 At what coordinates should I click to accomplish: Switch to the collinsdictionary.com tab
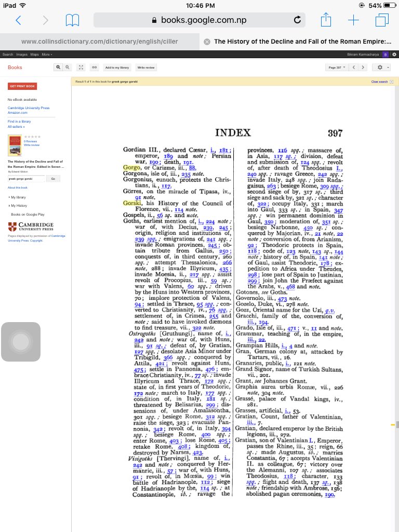(99, 42)
